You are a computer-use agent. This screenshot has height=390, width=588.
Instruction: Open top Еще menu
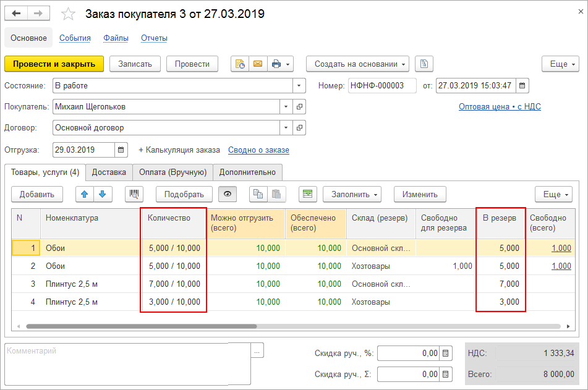click(561, 64)
